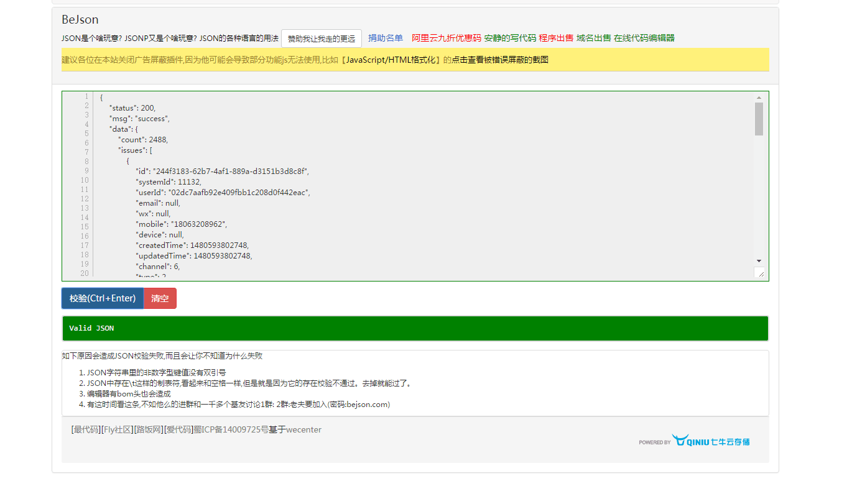The height and width of the screenshot is (504, 852).
Task: Click the "createdTime" line in JSON
Action: (x=192, y=245)
